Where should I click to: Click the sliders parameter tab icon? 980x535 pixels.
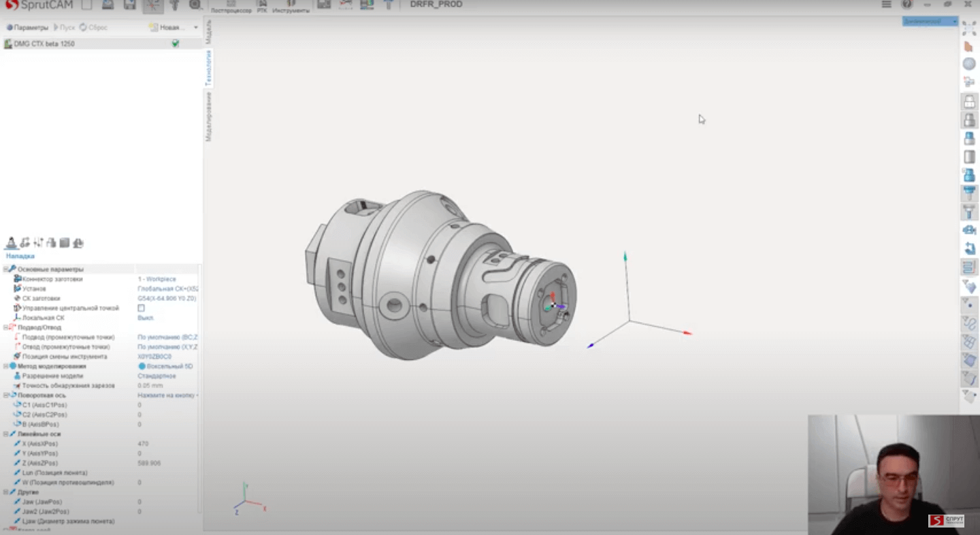(x=38, y=243)
